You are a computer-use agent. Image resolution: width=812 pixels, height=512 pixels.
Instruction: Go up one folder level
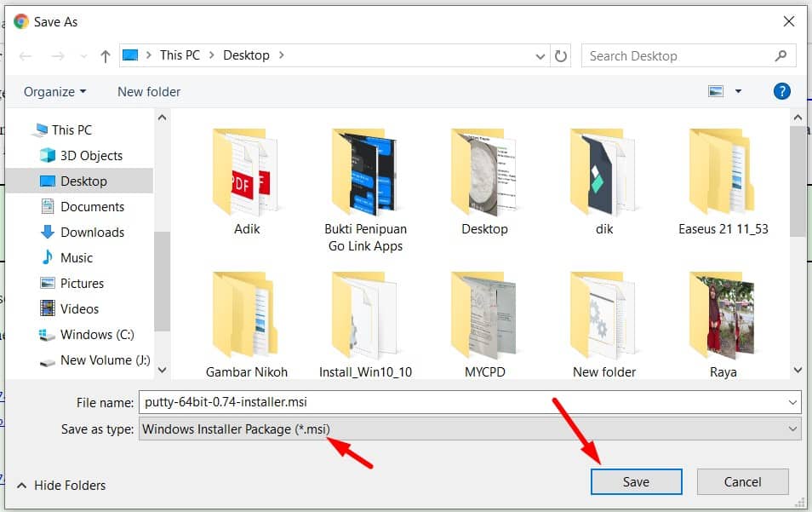click(x=106, y=56)
